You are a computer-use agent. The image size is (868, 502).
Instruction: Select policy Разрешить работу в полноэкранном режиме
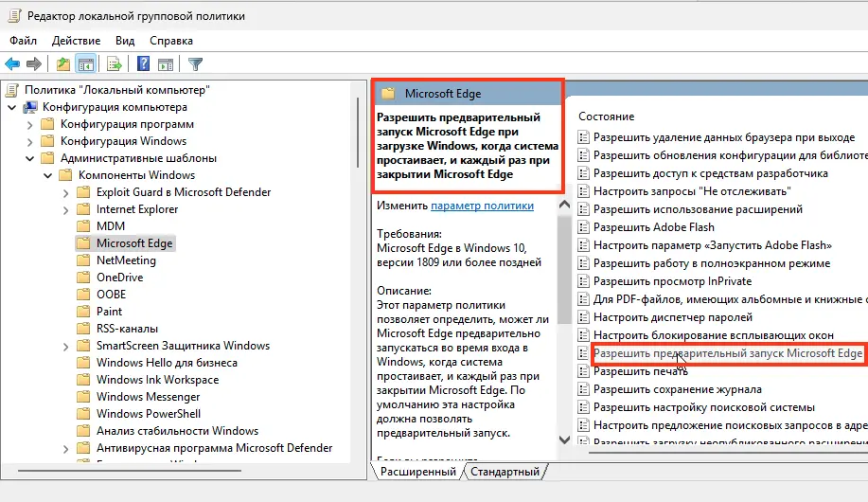[x=712, y=263]
